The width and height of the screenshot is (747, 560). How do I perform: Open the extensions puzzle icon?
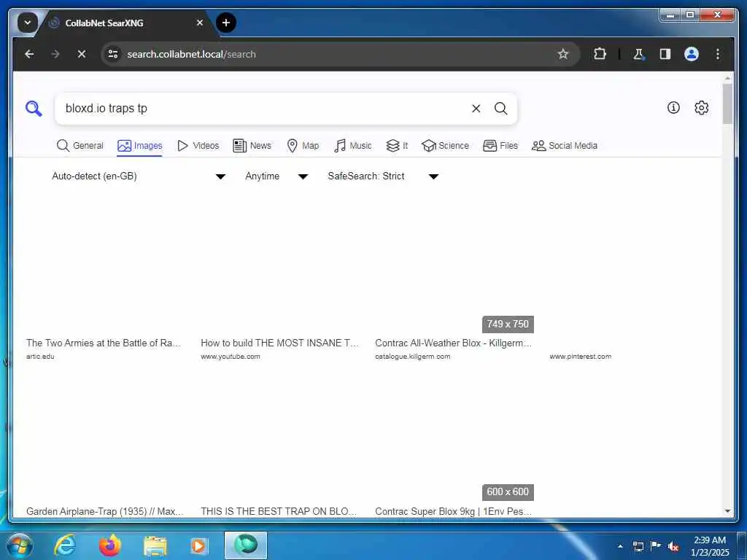(x=600, y=54)
